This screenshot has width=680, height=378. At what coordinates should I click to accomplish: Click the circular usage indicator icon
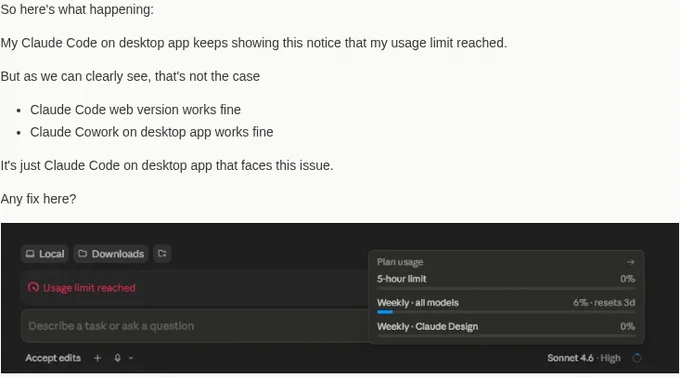click(x=637, y=358)
